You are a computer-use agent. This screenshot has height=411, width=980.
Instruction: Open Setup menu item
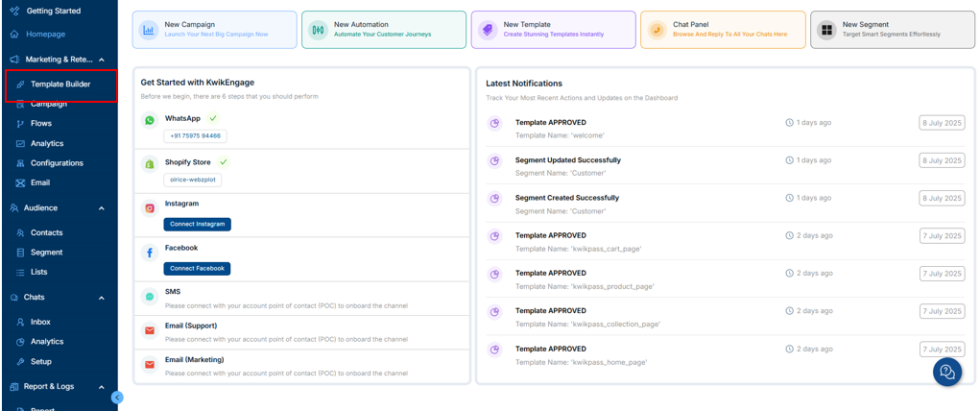(41, 362)
